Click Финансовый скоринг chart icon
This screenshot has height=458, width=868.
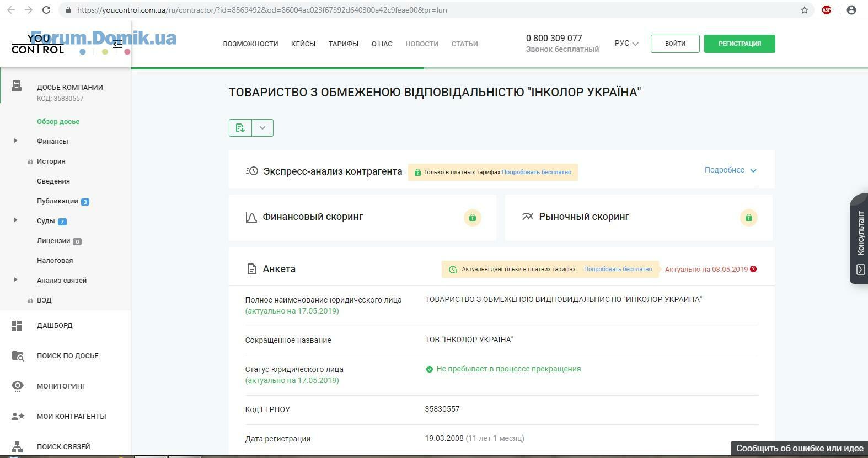(x=251, y=218)
